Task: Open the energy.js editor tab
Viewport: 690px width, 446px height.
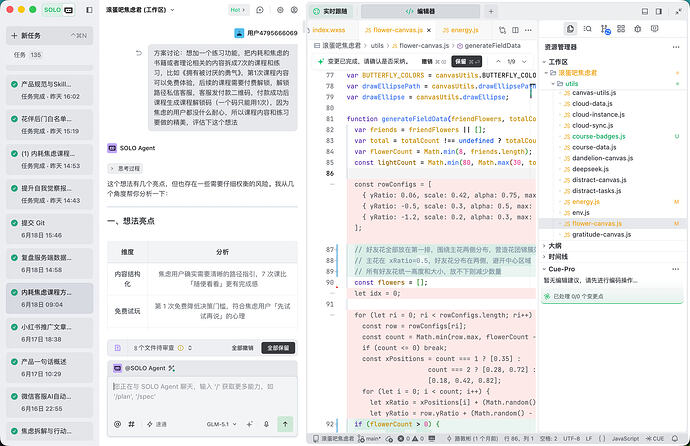Action: (x=460, y=30)
